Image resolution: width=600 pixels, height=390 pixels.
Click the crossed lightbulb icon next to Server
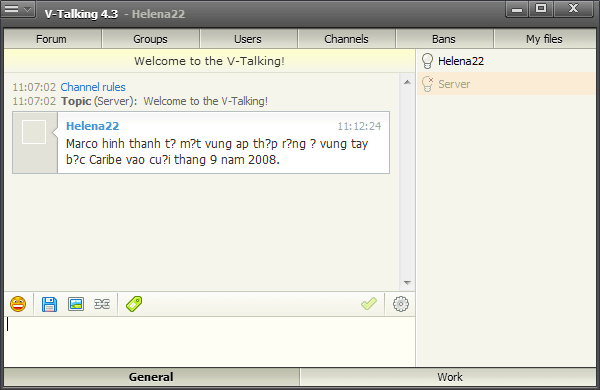point(427,84)
